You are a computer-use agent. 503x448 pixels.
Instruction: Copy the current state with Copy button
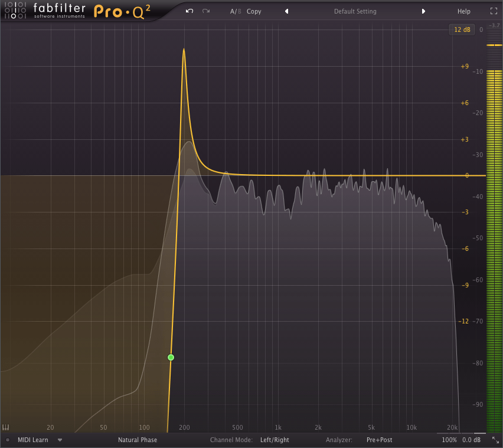click(254, 11)
